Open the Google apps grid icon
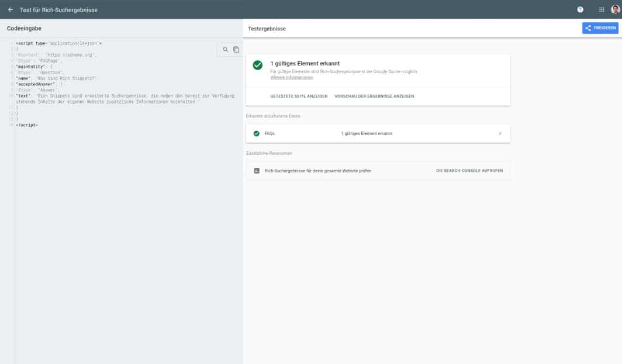Viewport: 622px width, 364px height. pyautogui.click(x=602, y=9)
